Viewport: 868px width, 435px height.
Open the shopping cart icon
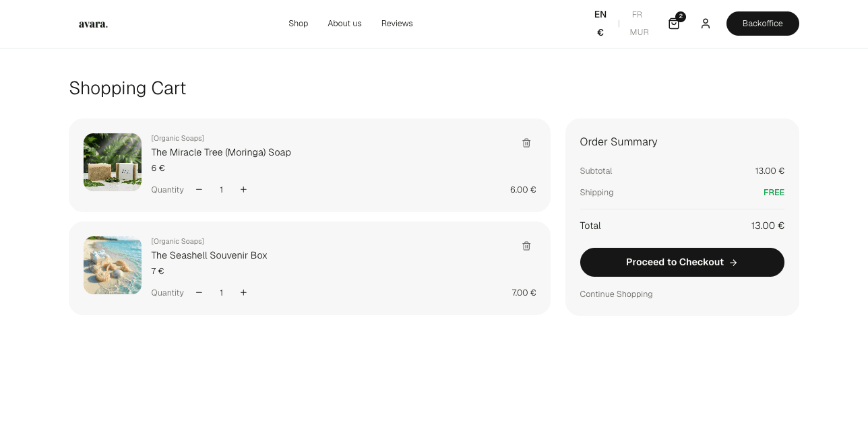673,24
